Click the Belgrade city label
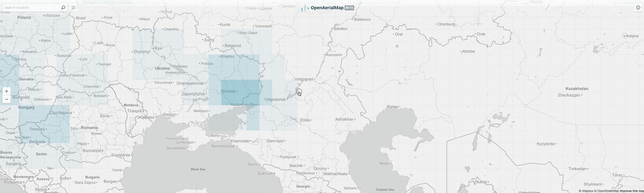The height and width of the screenshot is (193, 644). pos(37,142)
